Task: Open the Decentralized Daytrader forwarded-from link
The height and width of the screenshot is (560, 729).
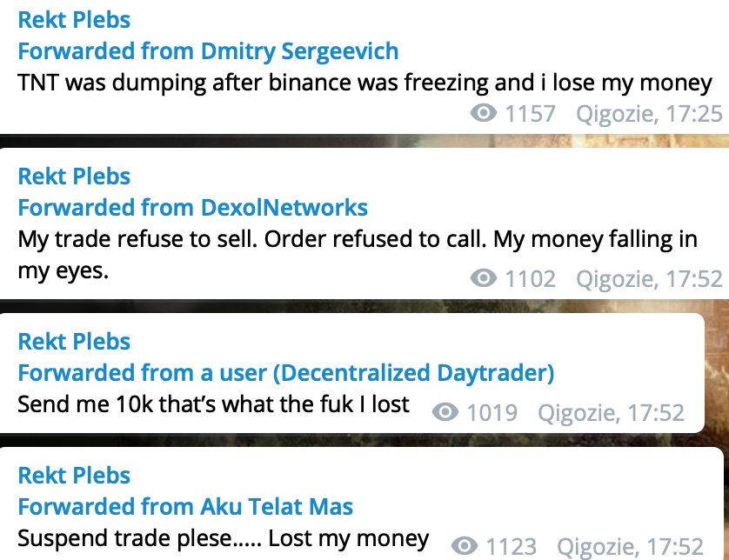Action: point(286,373)
